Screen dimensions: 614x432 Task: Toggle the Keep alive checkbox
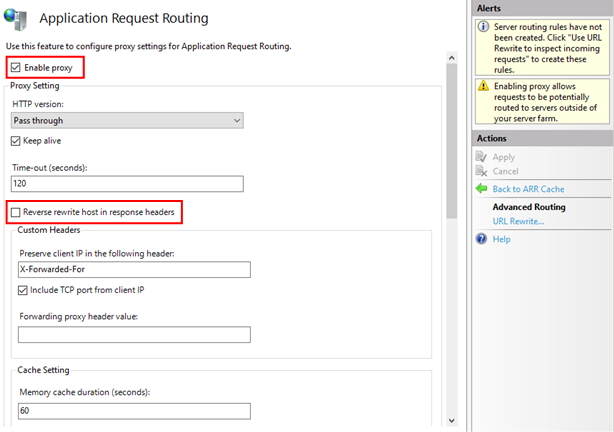(16, 141)
